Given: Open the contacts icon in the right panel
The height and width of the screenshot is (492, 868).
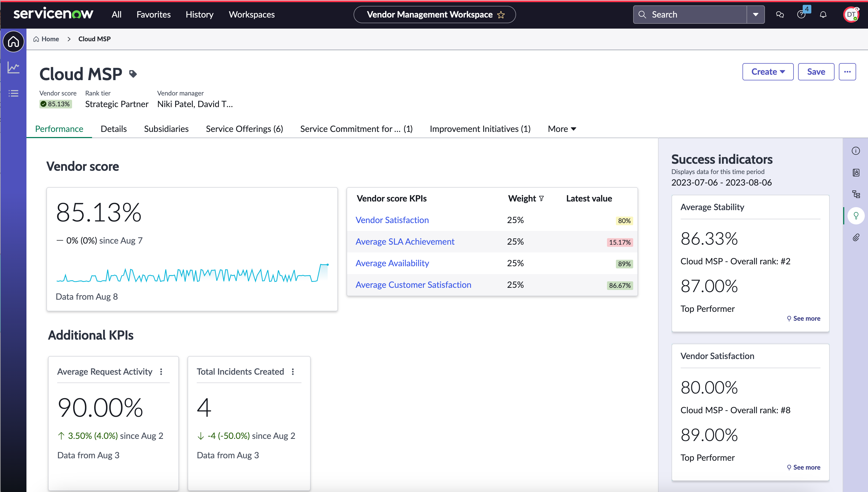Looking at the screenshot, I should click(856, 173).
